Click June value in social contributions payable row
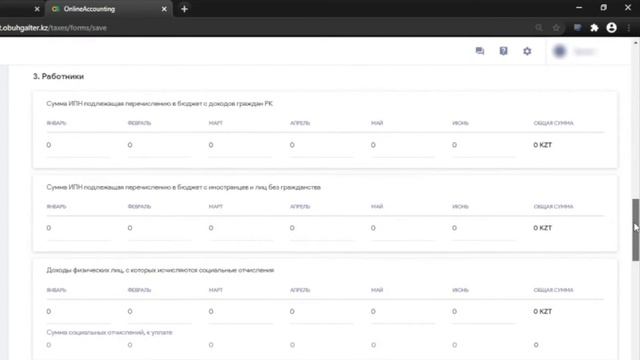Viewport: 640px width, 360px height. point(454,345)
